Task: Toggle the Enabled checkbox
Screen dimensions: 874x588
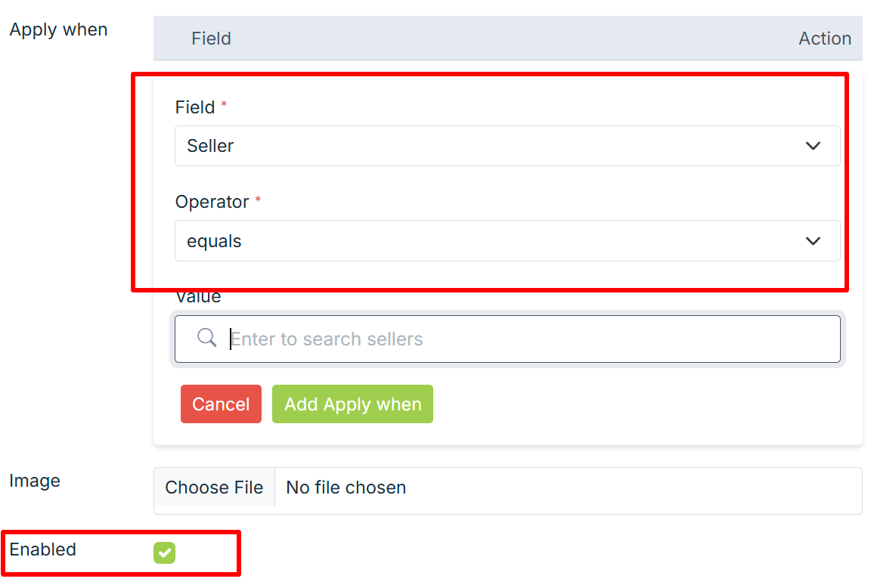Action: (164, 553)
